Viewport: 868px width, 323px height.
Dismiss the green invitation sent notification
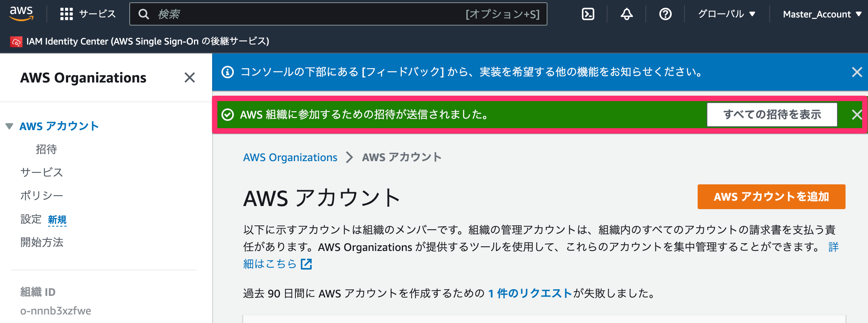(857, 115)
